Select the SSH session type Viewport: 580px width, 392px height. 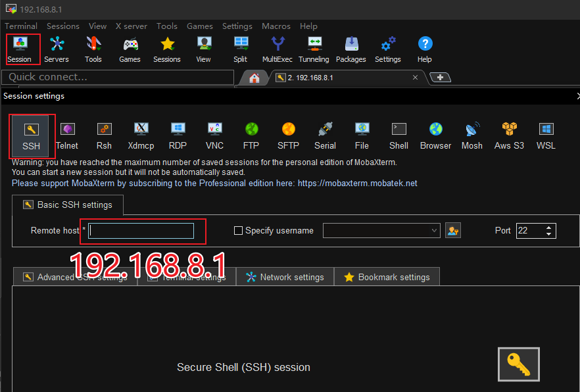(x=31, y=136)
